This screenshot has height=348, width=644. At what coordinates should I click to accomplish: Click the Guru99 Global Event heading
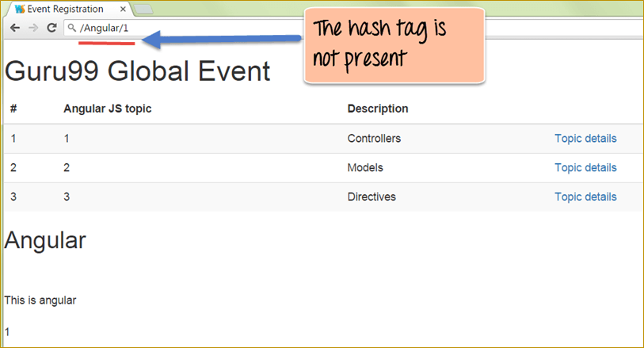pyautogui.click(x=137, y=71)
